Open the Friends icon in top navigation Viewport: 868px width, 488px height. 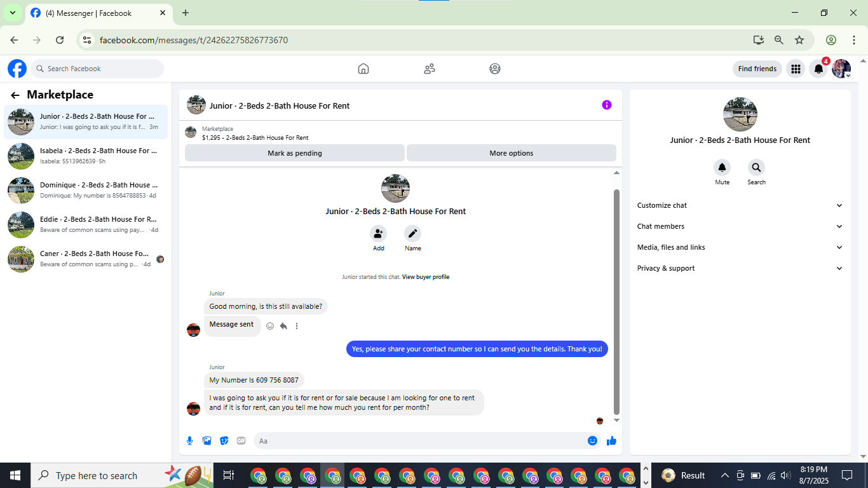pos(430,69)
